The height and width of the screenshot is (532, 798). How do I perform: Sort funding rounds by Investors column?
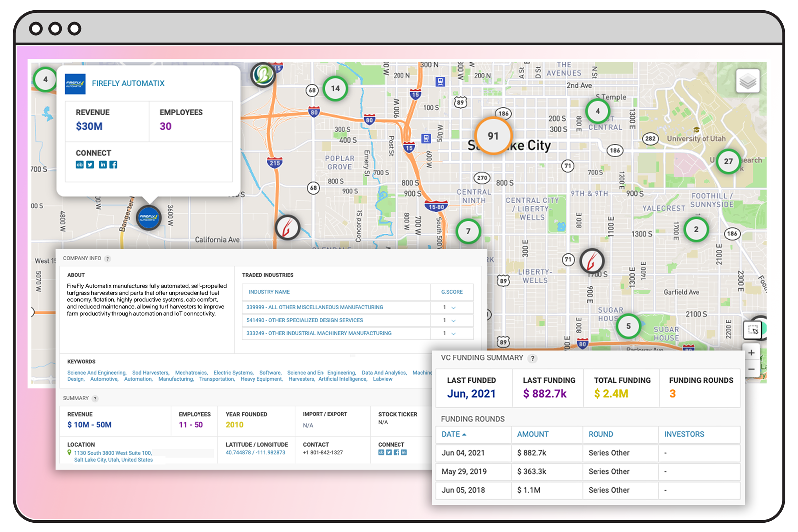(x=684, y=434)
